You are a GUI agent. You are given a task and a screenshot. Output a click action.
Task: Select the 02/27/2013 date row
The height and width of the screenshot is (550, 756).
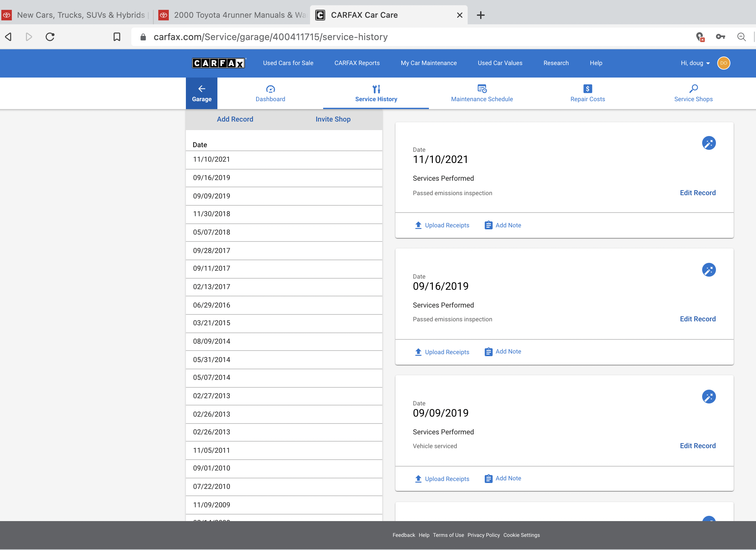(x=284, y=396)
